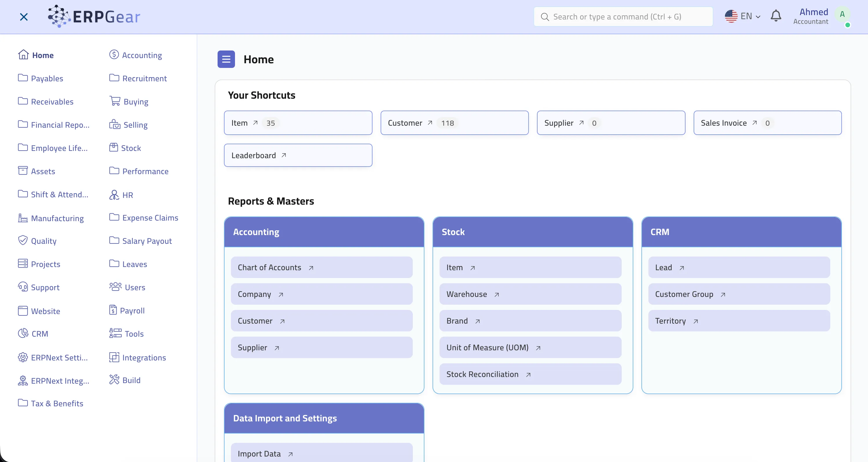This screenshot has width=868, height=462.
Task: Open Company under Accounting card
Action: pos(321,294)
